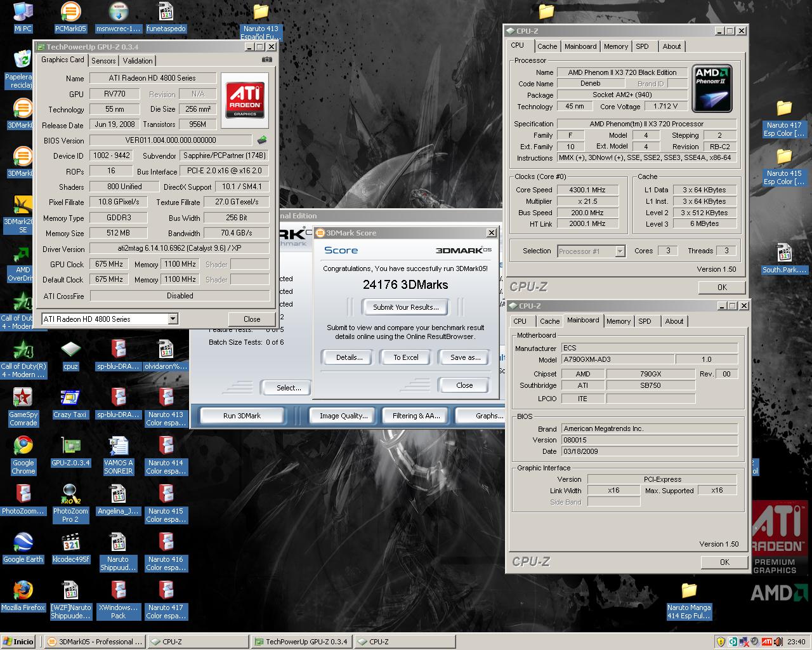
Task: Open the CPU tab in lower CPU-Z window
Action: pos(520,321)
